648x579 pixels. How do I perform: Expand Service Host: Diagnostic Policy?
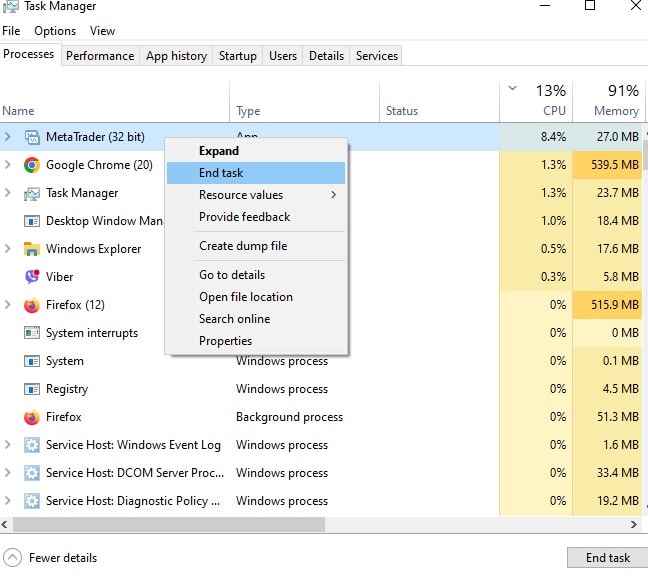click(7, 500)
